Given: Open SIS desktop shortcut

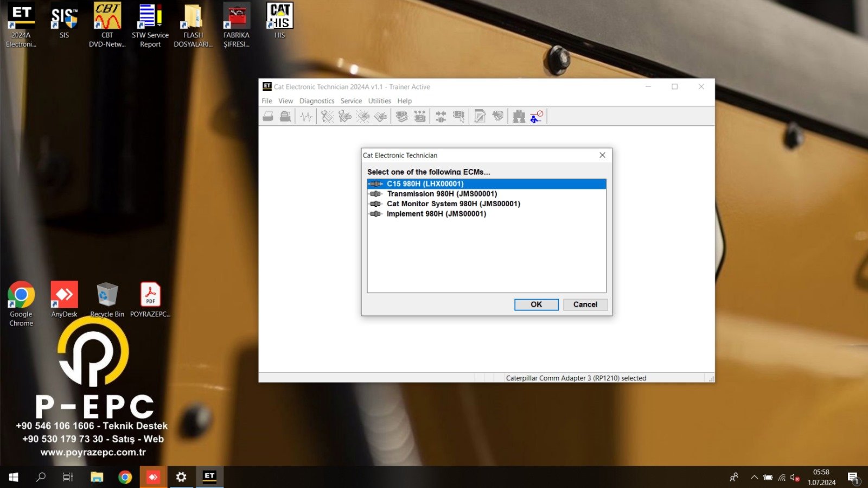Looking at the screenshot, I should 64,22.
